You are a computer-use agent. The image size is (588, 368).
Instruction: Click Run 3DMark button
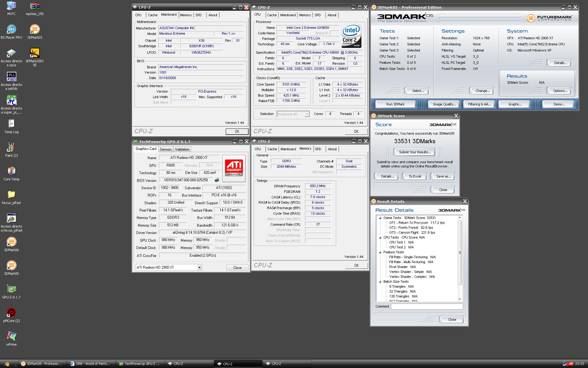tap(395, 104)
